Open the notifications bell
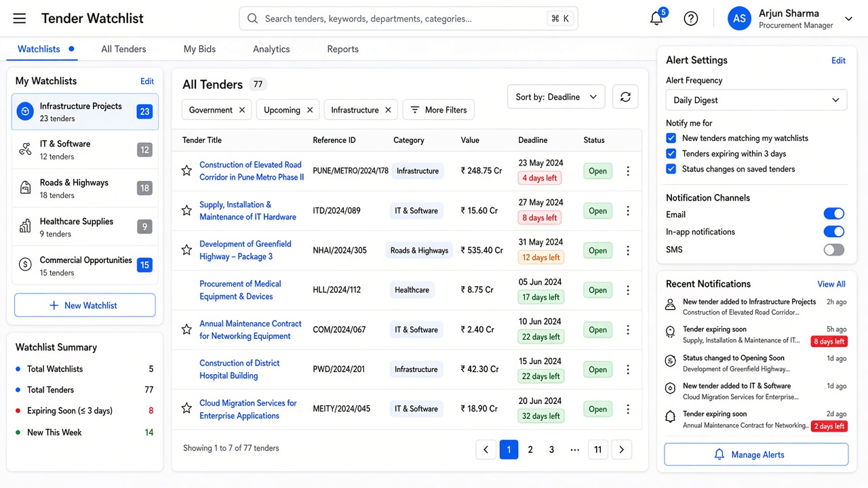 click(x=656, y=18)
